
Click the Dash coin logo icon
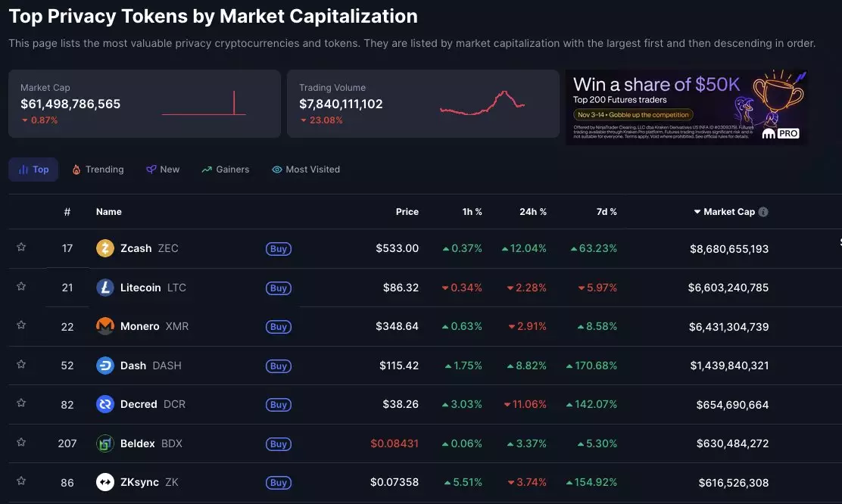coord(105,366)
